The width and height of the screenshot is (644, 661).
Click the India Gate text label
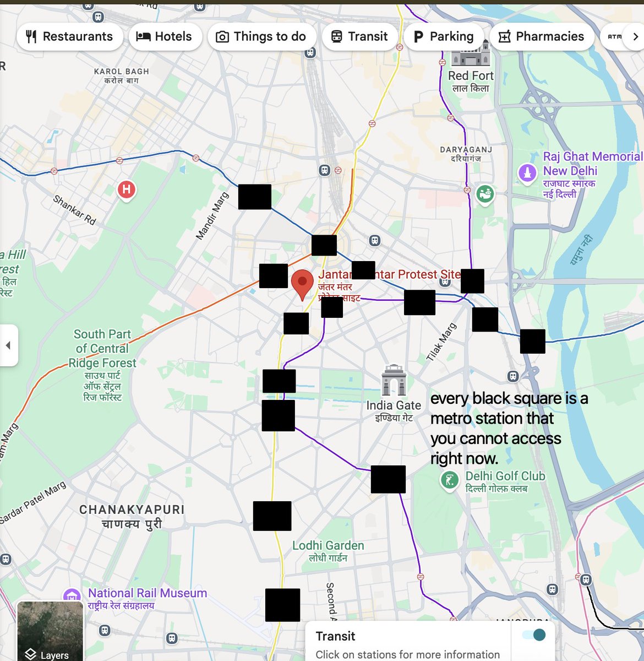[394, 411]
